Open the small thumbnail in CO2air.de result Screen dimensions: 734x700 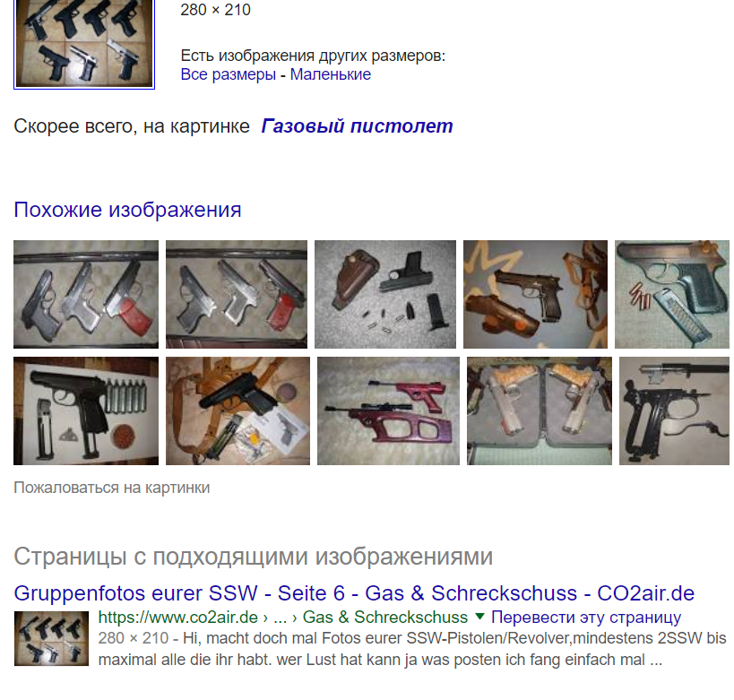51,639
